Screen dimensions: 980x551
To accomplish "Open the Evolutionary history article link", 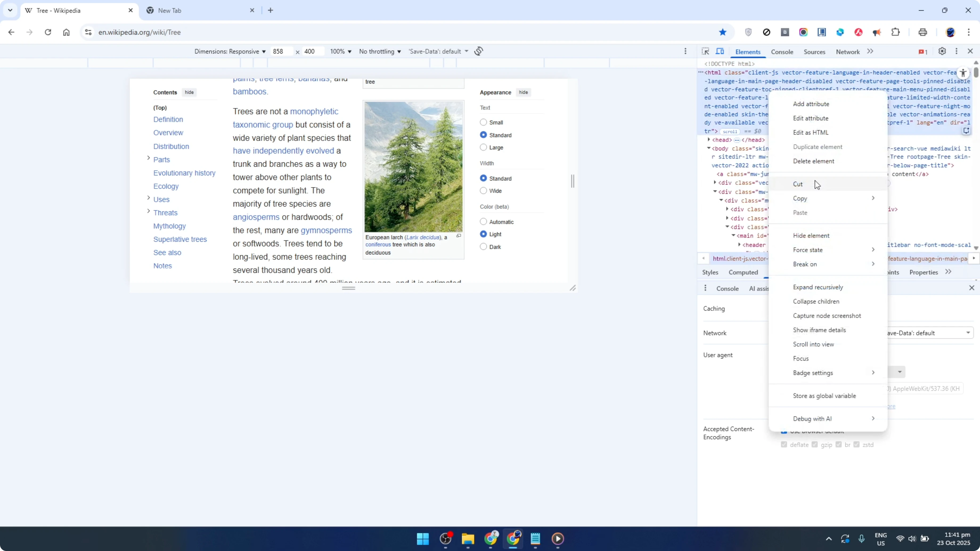I will tap(185, 173).
